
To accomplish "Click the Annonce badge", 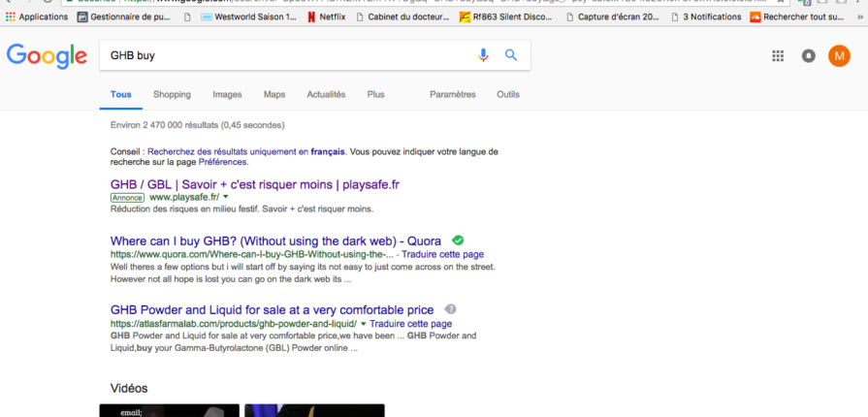I will (x=127, y=197).
